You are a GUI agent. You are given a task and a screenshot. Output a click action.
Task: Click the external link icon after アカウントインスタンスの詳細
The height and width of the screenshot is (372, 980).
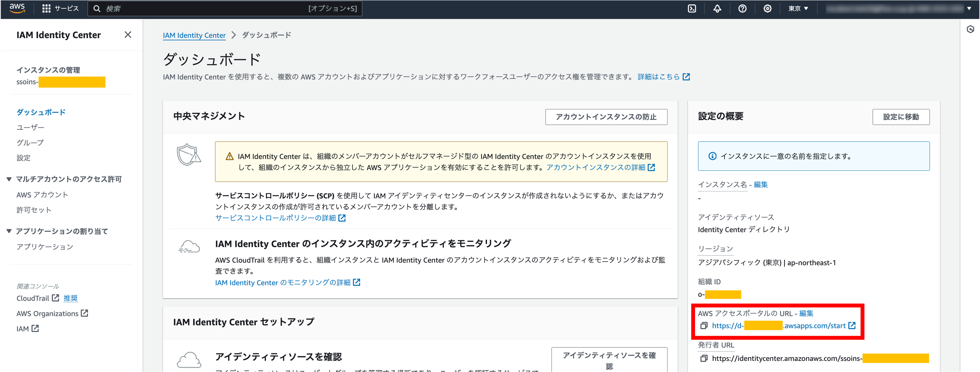pyautogui.click(x=651, y=167)
